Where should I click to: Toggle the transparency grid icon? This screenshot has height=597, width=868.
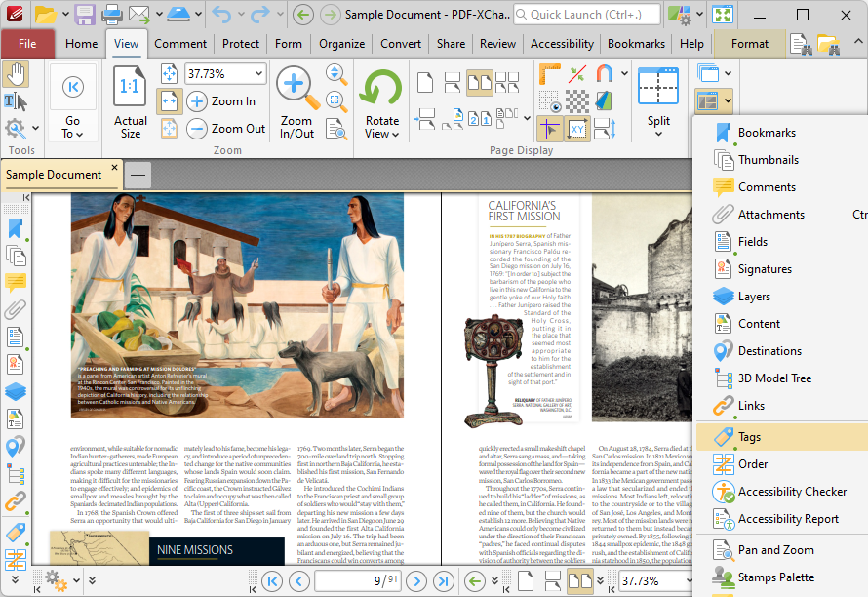(x=576, y=101)
